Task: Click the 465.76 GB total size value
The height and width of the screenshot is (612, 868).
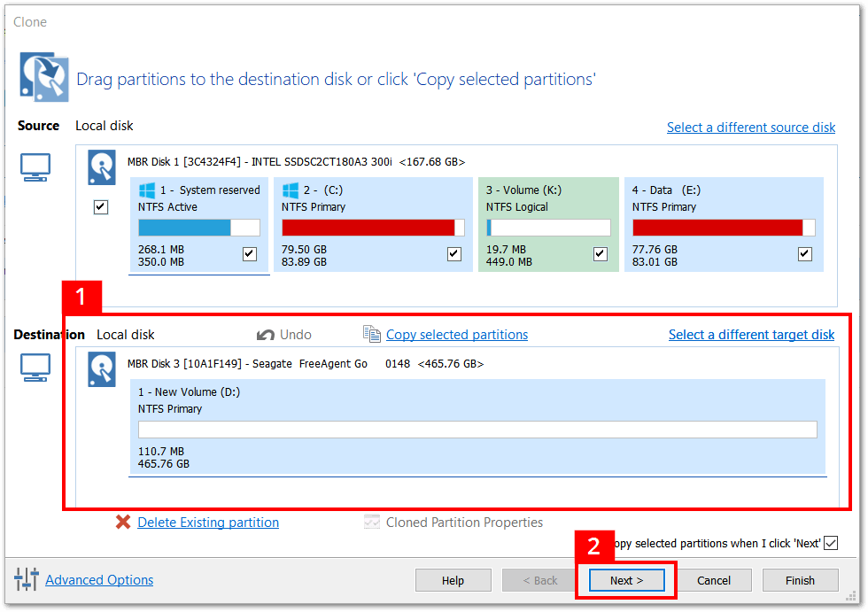Action: (x=164, y=464)
